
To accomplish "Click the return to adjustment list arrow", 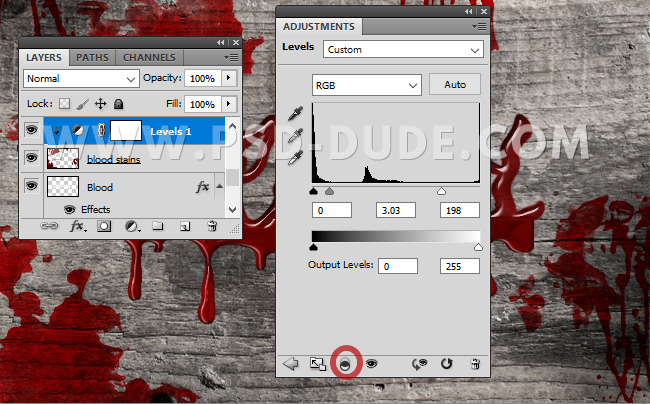I will click(x=291, y=364).
